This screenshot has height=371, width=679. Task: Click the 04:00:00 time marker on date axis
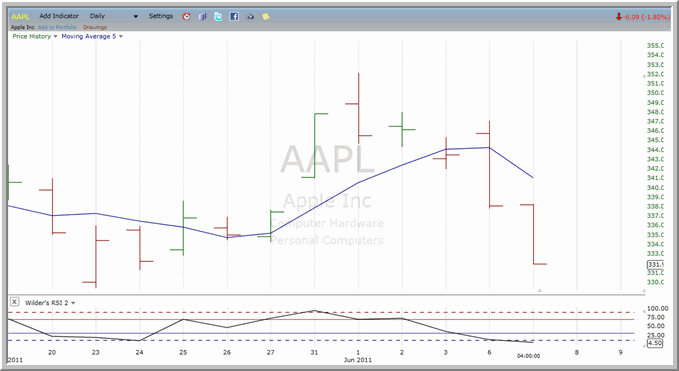click(528, 356)
